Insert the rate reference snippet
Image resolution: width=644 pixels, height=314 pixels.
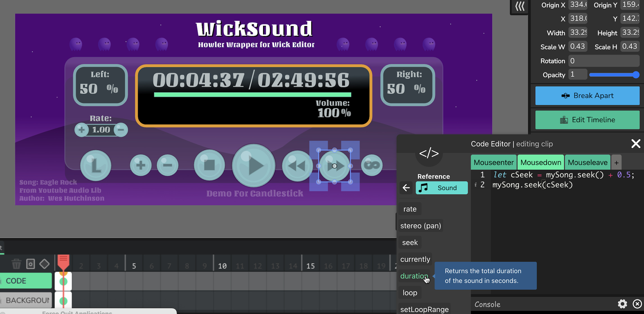point(410,209)
